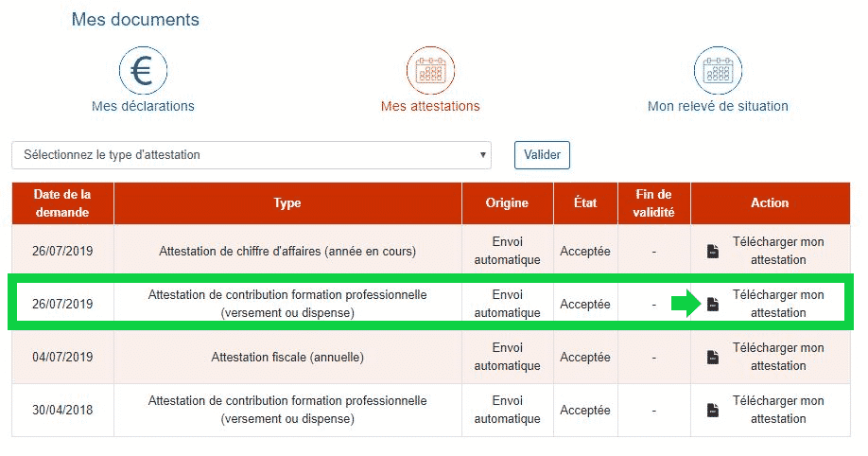This screenshot has width=868, height=456.
Task: Click file icon for chiffre d'affaires attestation
Action: pos(714,252)
